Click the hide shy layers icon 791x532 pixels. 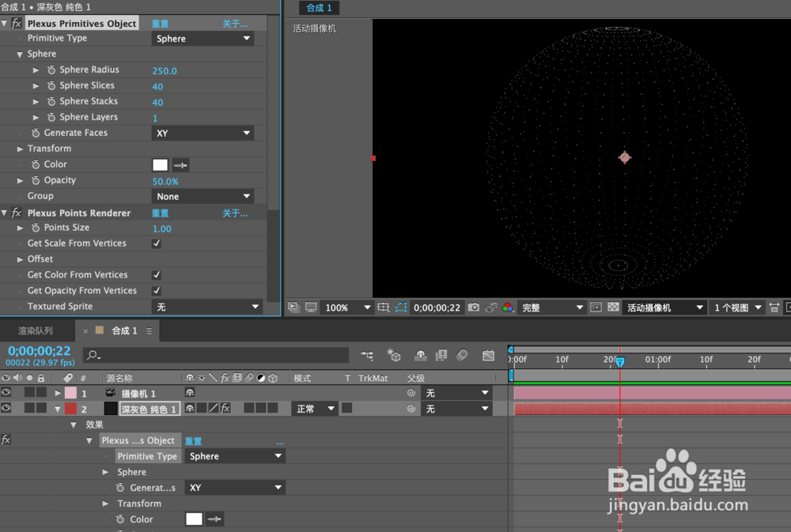tap(420, 356)
